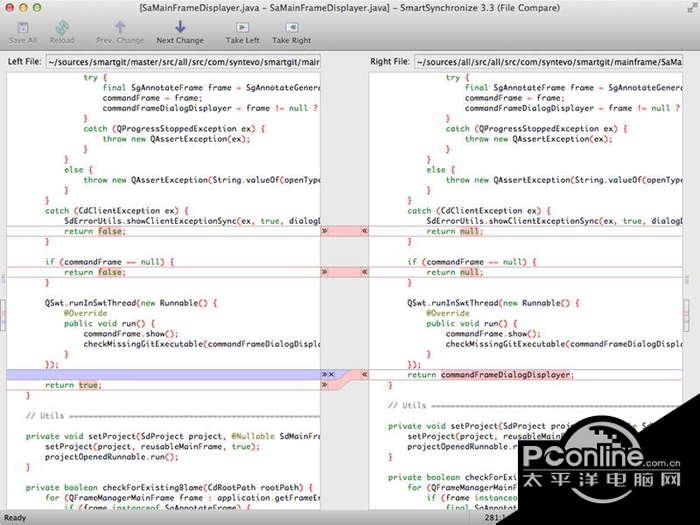The image size is (700, 525).
Task: Click the 'Ready' status bar text
Action: coord(15,518)
